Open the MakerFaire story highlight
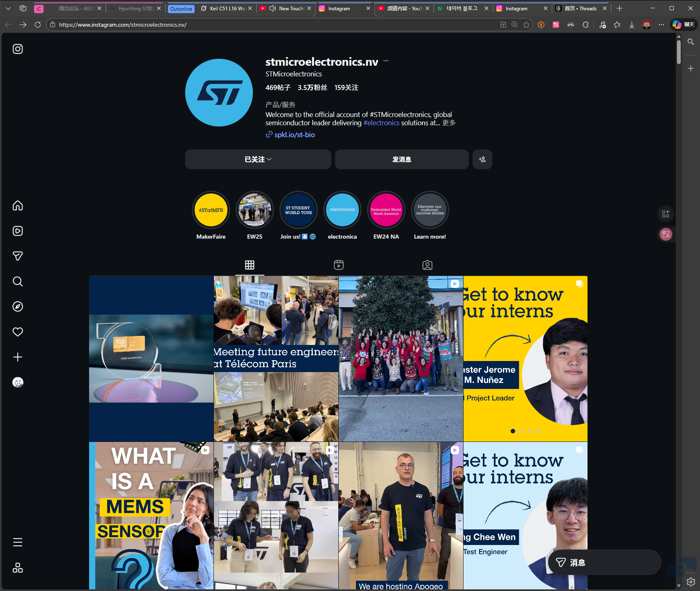 [x=211, y=210]
